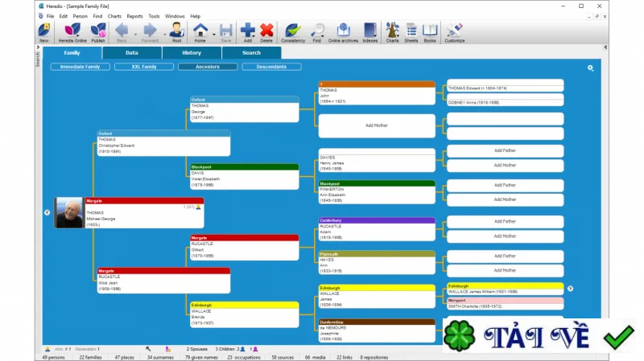Select Rucastle Alice Jean card
The image size is (644, 361).
pos(163,281)
